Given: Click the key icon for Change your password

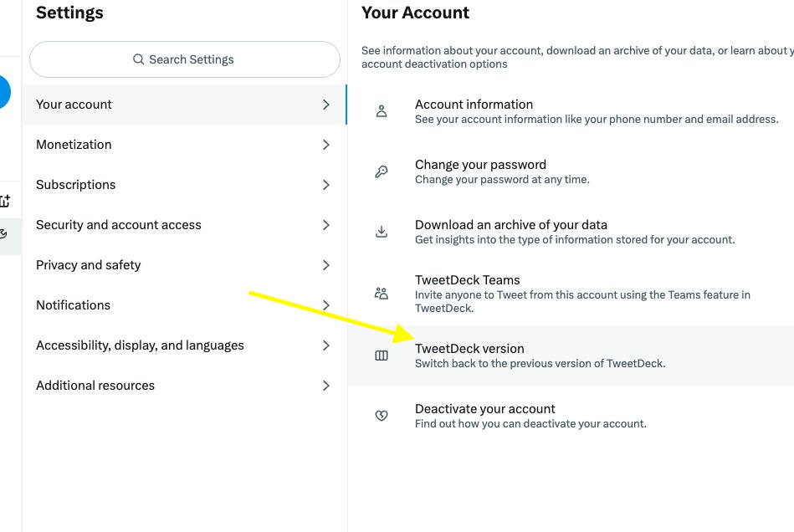Looking at the screenshot, I should tap(382, 171).
